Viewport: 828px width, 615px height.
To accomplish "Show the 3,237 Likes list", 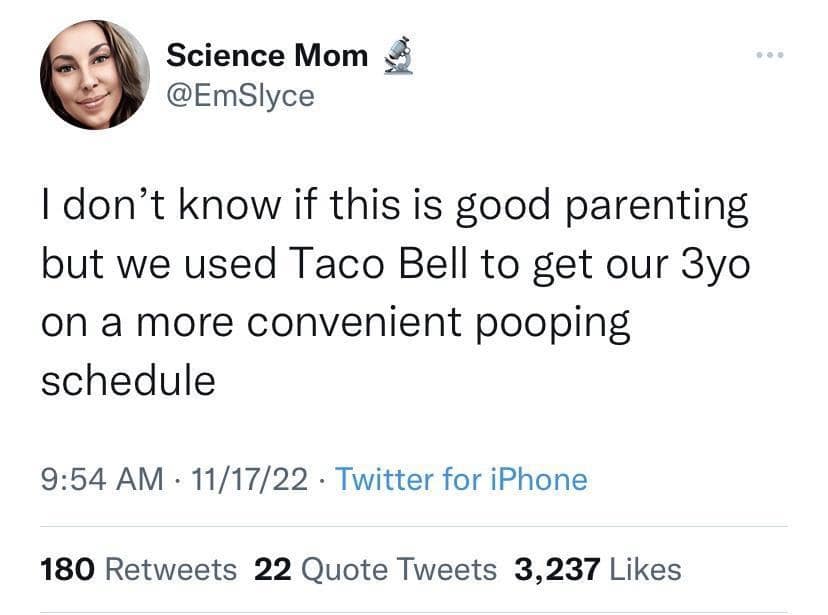I will point(597,570).
